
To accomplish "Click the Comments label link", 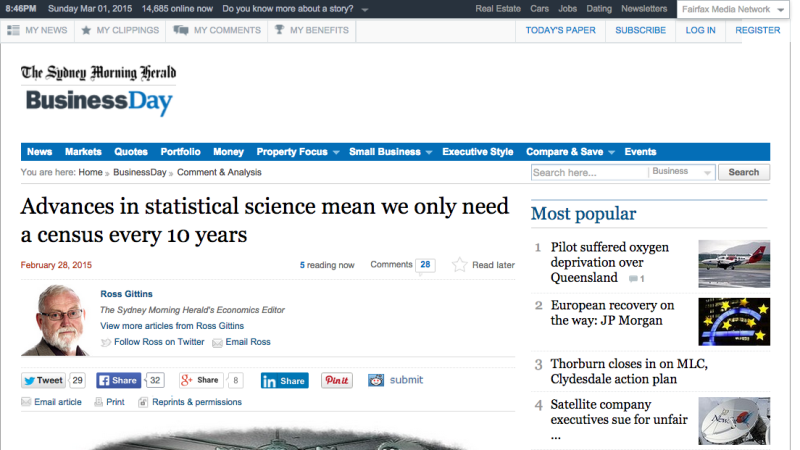I will [x=391, y=264].
